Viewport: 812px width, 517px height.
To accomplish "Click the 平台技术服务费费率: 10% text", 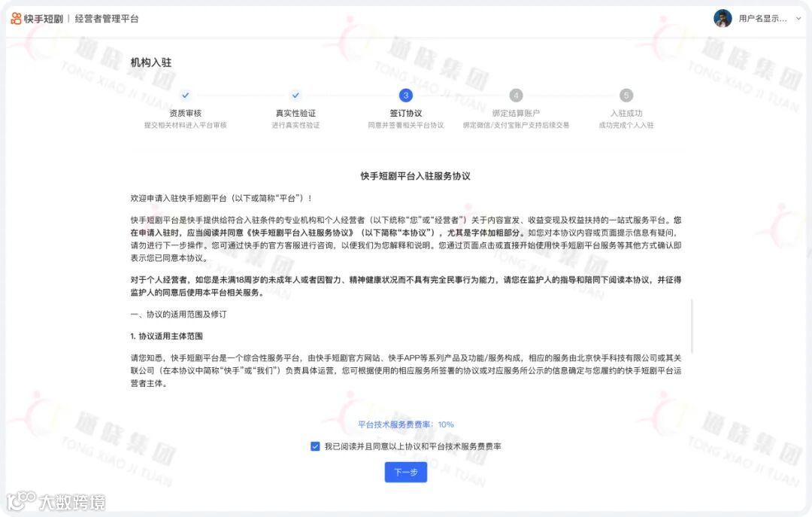I will 406,424.
